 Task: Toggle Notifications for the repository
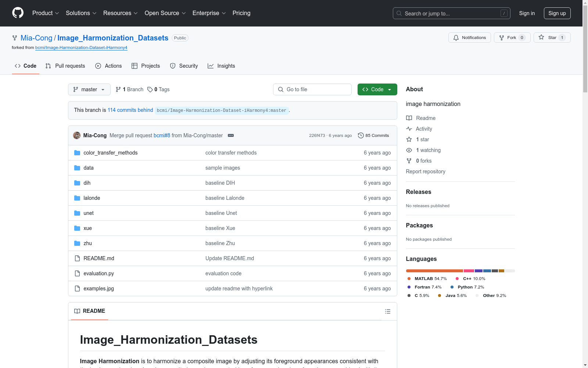pos(469,38)
